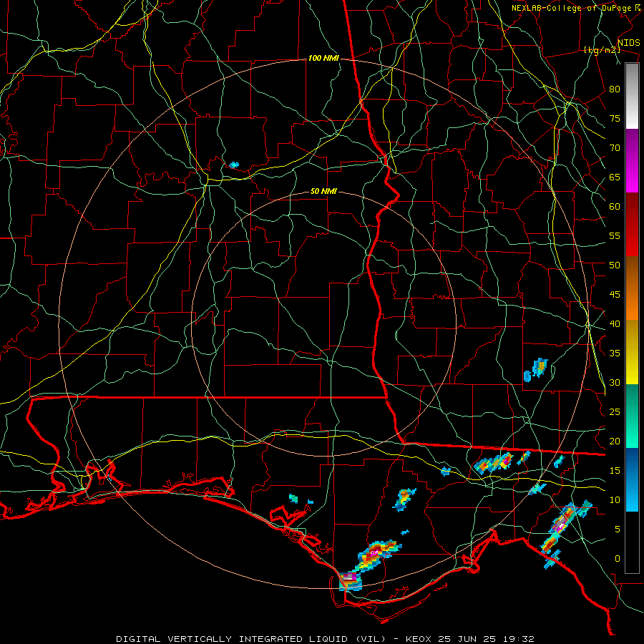Click the 0 value on the color scale
This screenshot has width=644, height=644.
[x=618, y=559]
